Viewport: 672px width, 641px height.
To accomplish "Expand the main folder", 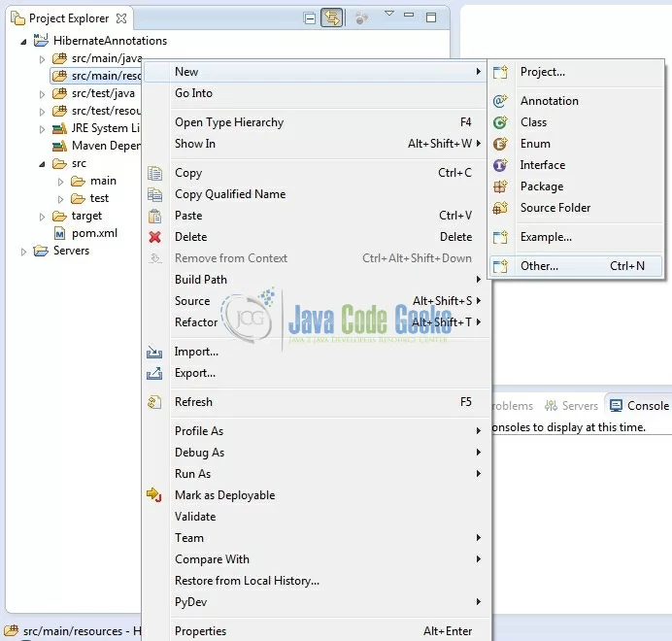I will tap(60, 182).
